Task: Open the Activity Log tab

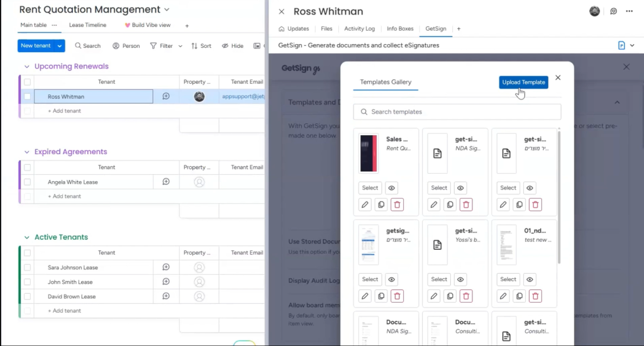Action: pos(359,29)
